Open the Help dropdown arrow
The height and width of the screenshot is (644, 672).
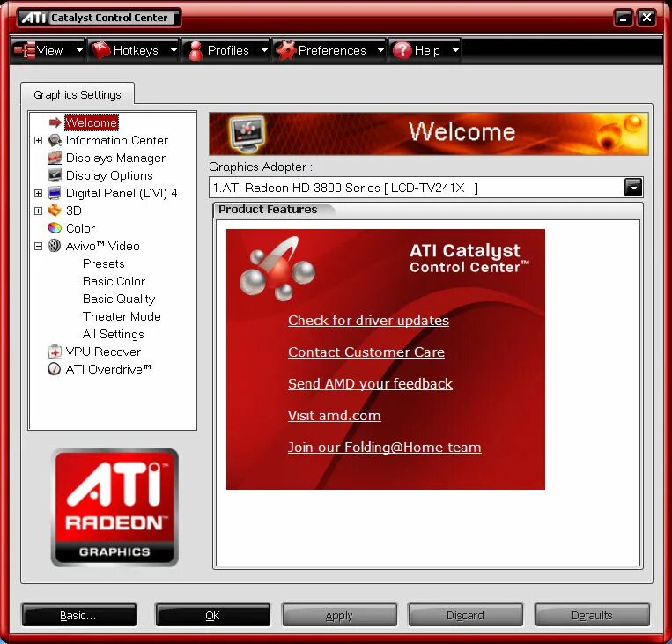pyautogui.click(x=455, y=50)
